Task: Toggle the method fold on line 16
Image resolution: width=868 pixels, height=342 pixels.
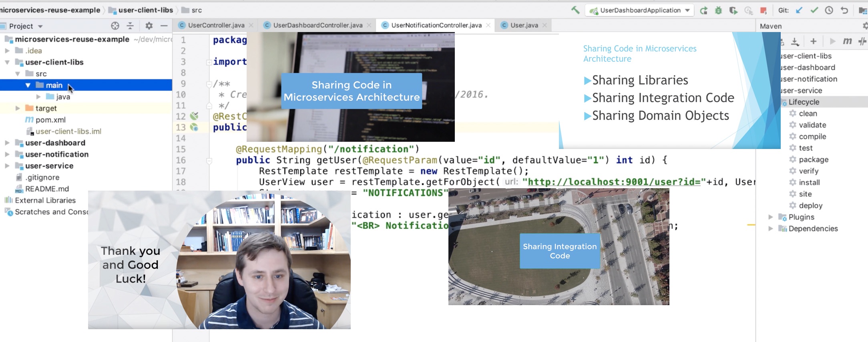Action: tap(209, 161)
